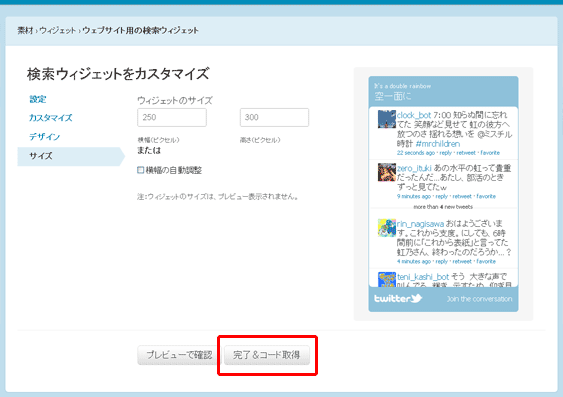Open clock_bot profile link in widget

coord(414,115)
